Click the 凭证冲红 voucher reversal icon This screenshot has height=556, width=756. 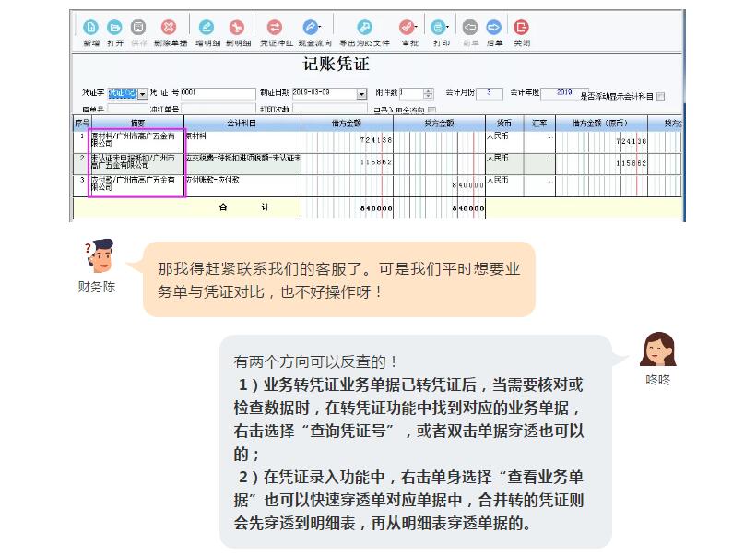pyautogui.click(x=274, y=28)
